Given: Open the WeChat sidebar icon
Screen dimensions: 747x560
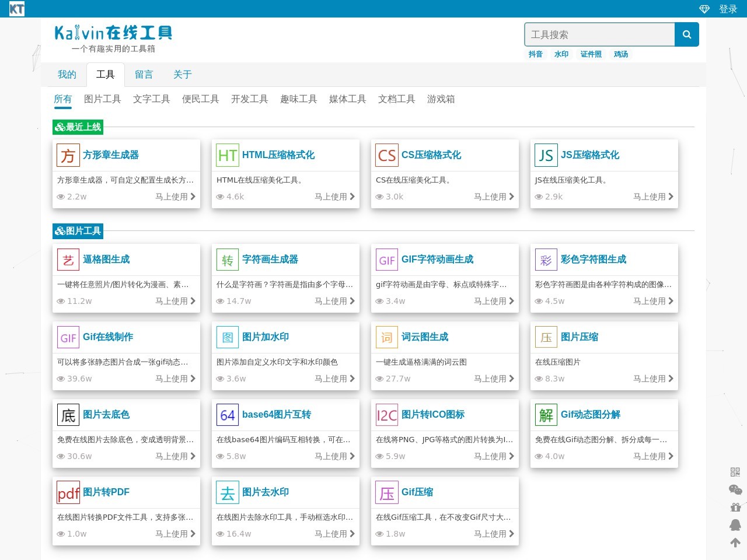Looking at the screenshot, I should (735, 489).
